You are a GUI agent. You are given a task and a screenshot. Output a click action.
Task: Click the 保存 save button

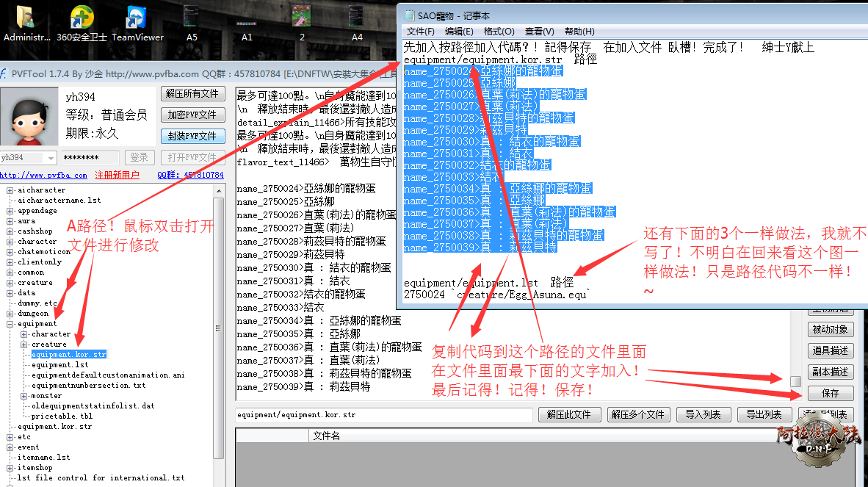[x=831, y=393]
